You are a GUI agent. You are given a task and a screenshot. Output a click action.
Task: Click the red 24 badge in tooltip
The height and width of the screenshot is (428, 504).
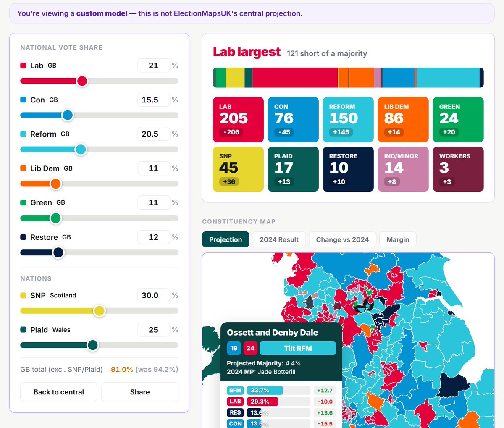(250, 348)
